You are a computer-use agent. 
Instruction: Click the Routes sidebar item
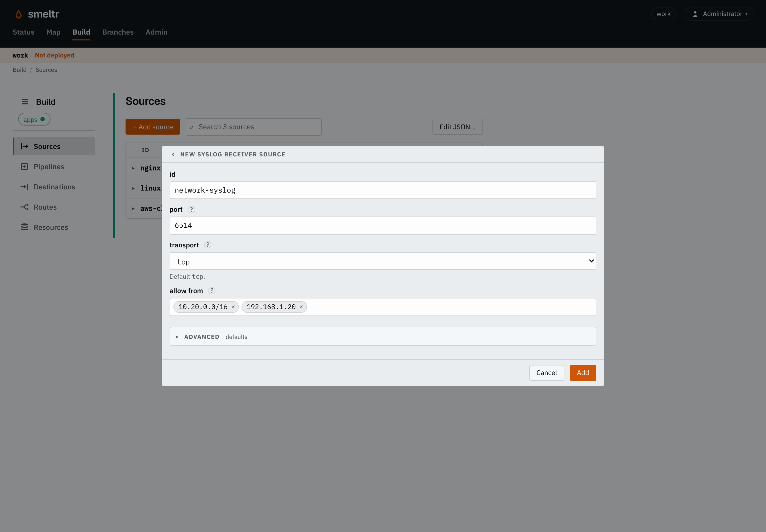tap(54, 207)
